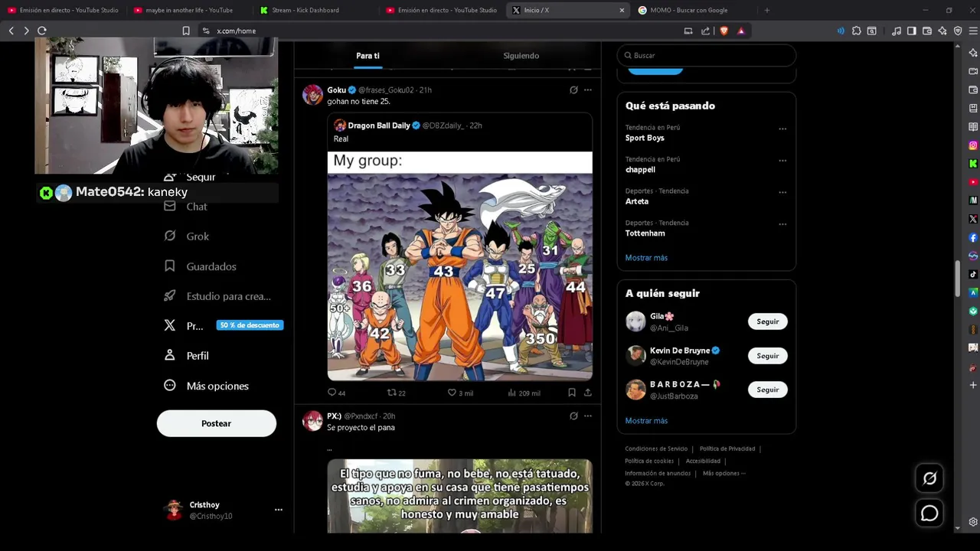The width and height of the screenshot is (980, 551).
Task: Follow BARBOZA with Seguir button
Action: click(x=768, y=390)
